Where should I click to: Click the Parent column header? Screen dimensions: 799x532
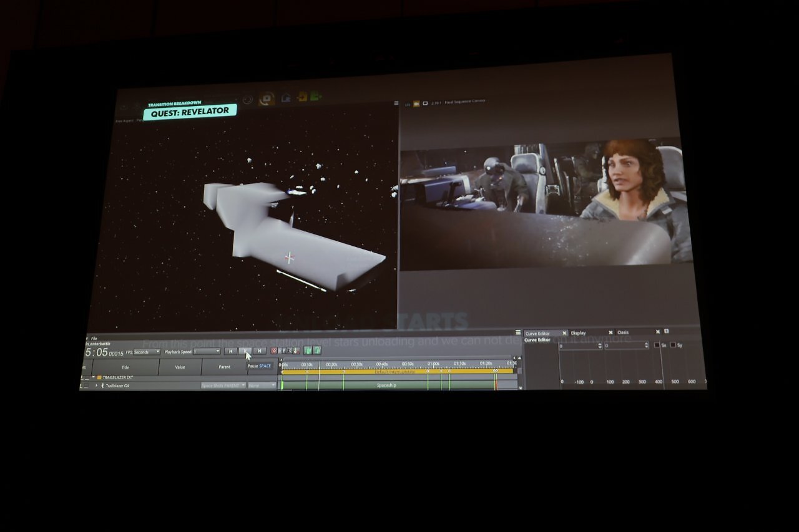(225, 367)
